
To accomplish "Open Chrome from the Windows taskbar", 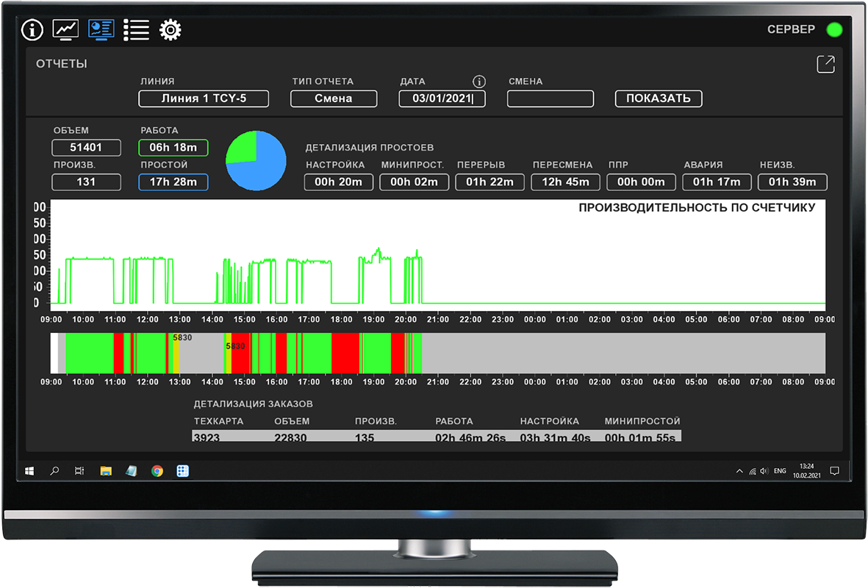I will [x=157, y=471].
